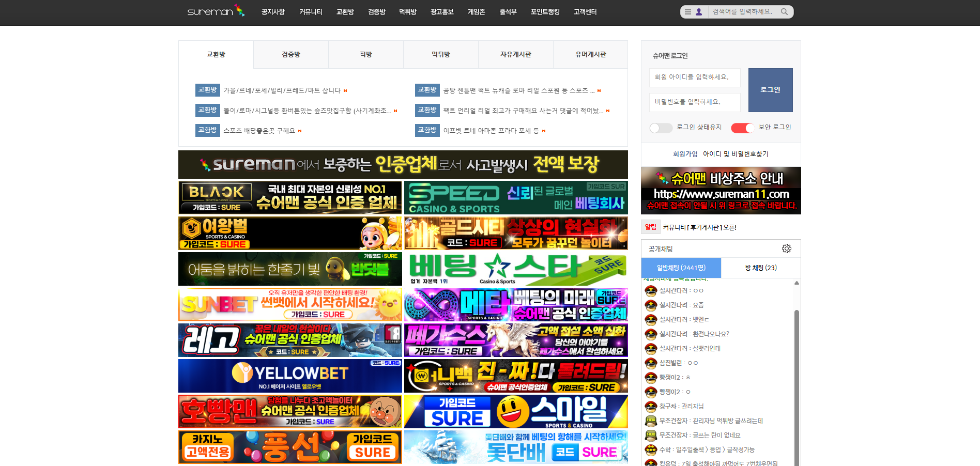This screenshot has height=466, width=980.
Task: Open public chat settings gear
Action: (786, 248)
